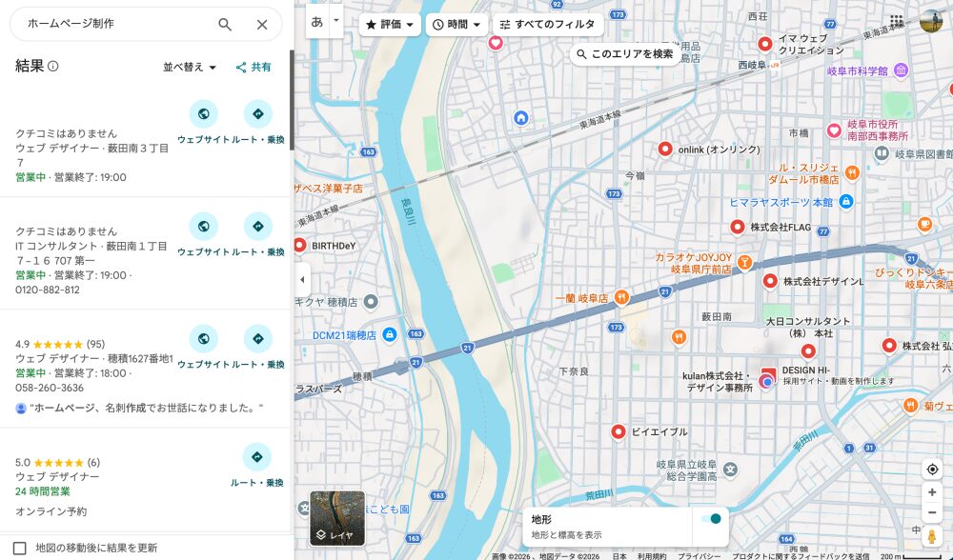Click results info icon
Image resolution: width=953 pixels, height=560 pixels.
point(53,67)
